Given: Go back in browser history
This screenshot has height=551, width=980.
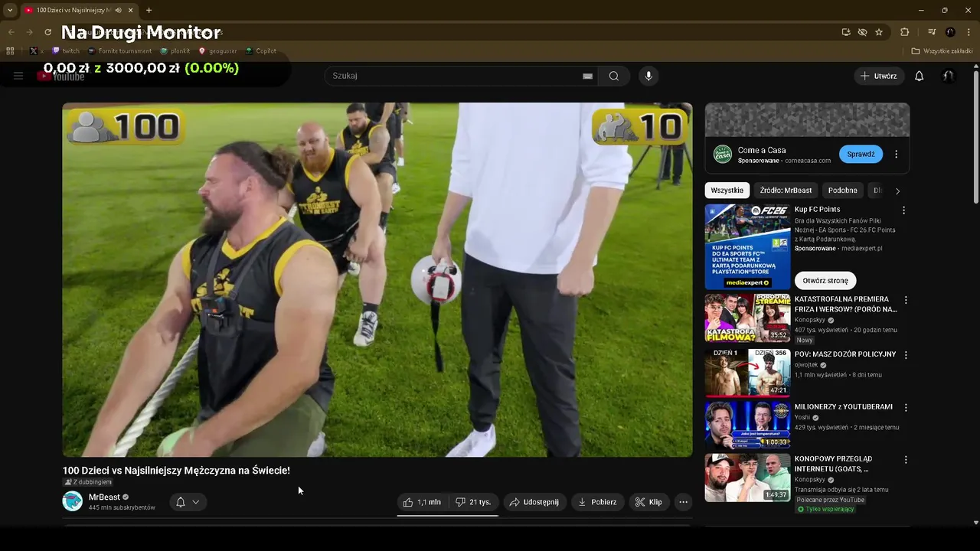Looking at the screenshot, I should pyautogui.click(x=11, y=32).
